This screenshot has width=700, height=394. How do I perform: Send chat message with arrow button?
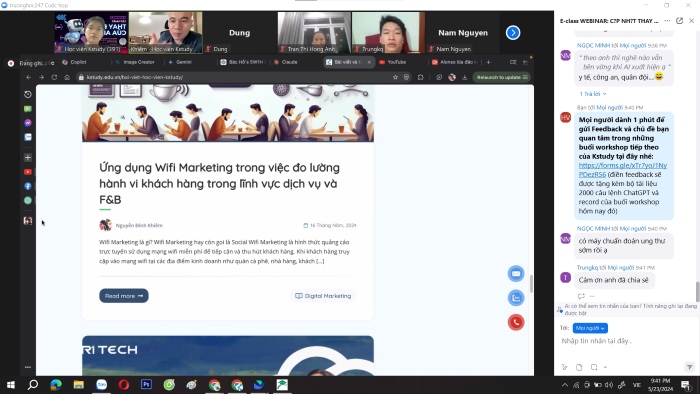[689, 367]
